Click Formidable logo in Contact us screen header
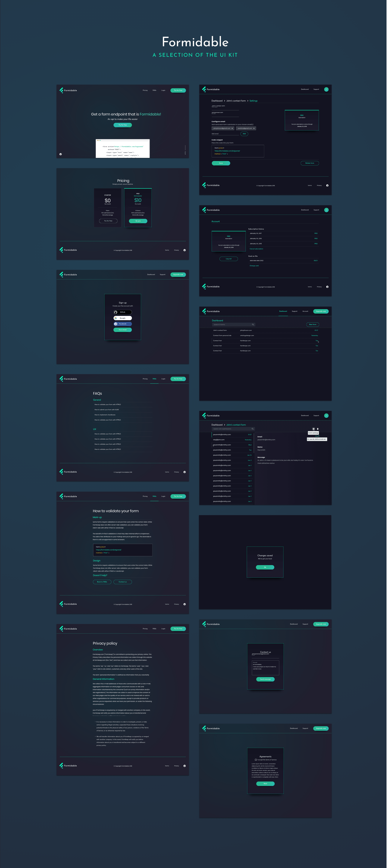The image size is (388, 868). pos(211,624)
